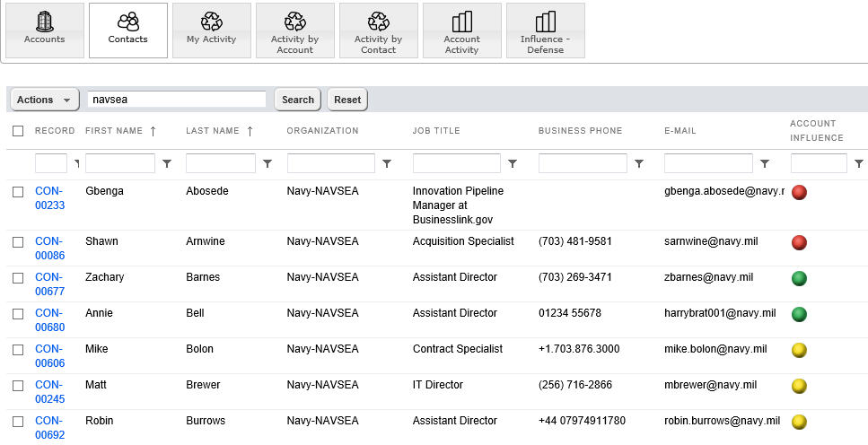Open the Accounts building icon

[44, 22]
